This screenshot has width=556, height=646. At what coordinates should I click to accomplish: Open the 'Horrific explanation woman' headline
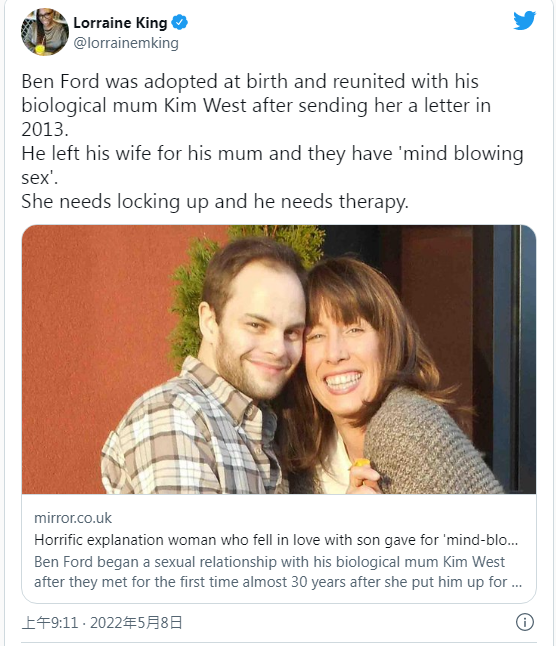[x=276, y=540]
